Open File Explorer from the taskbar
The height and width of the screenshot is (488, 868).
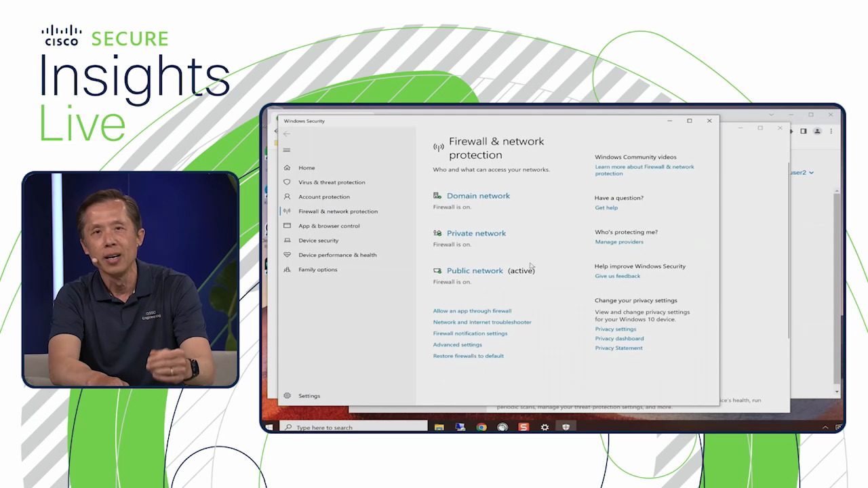click(439, 427)
